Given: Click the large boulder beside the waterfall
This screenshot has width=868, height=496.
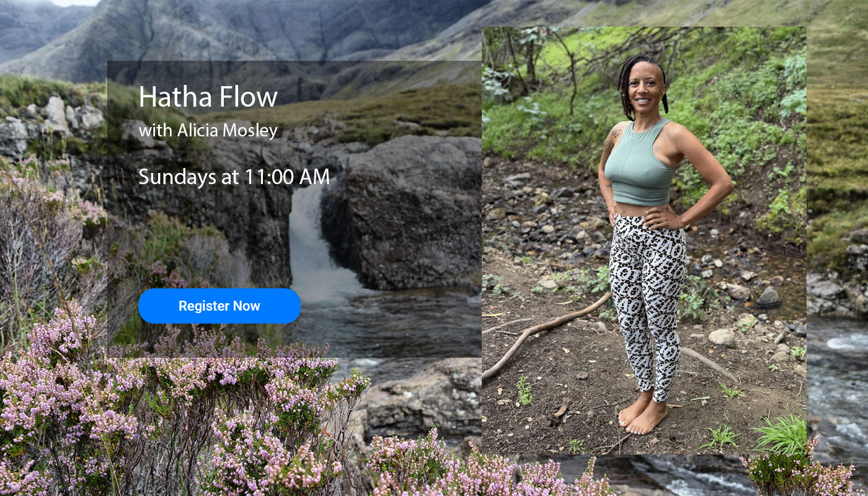Looking at the screenshot, I should [402, 211].
